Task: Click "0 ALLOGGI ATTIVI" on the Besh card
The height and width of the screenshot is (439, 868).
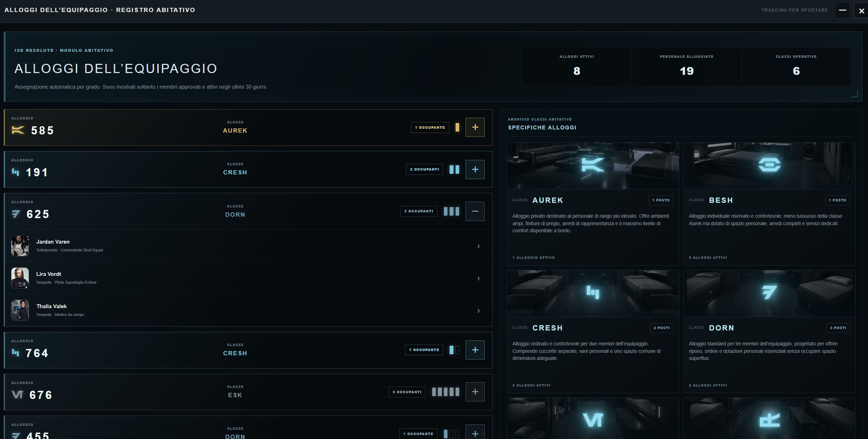Action: pyautogui.click(x=708, y=258)
